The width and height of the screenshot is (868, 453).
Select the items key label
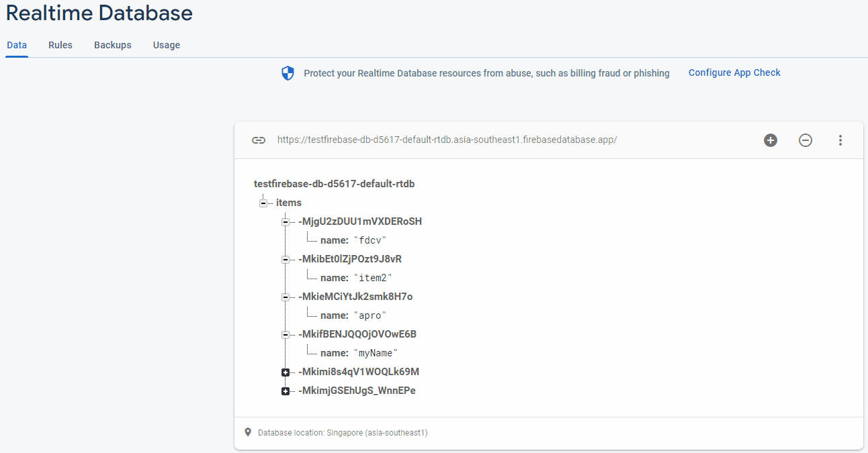pos(289,203)
